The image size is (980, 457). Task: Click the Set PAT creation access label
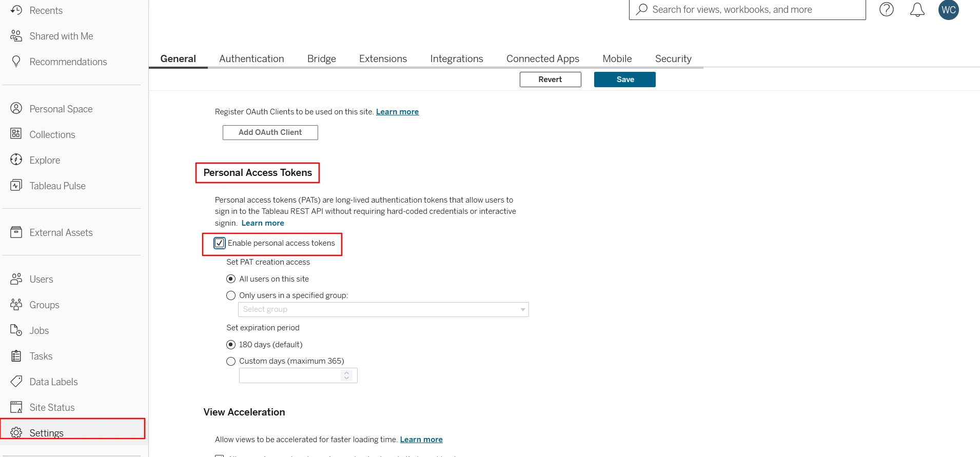(268, 262)
